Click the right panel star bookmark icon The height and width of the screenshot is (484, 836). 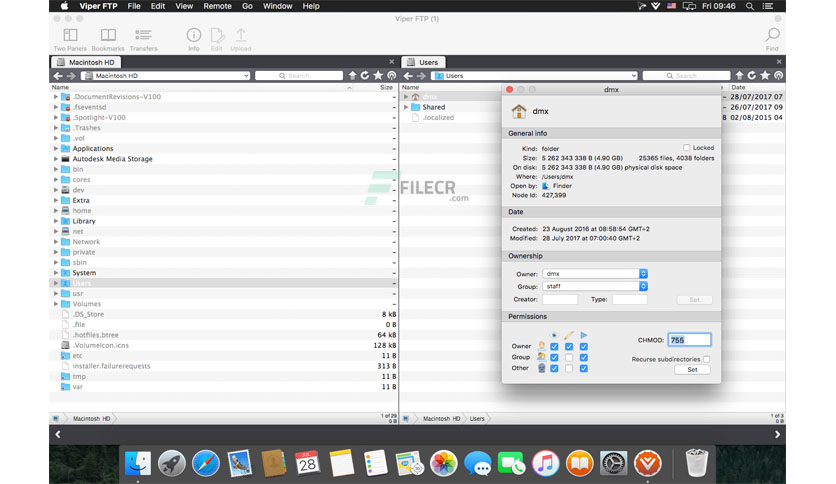[765, 76]
